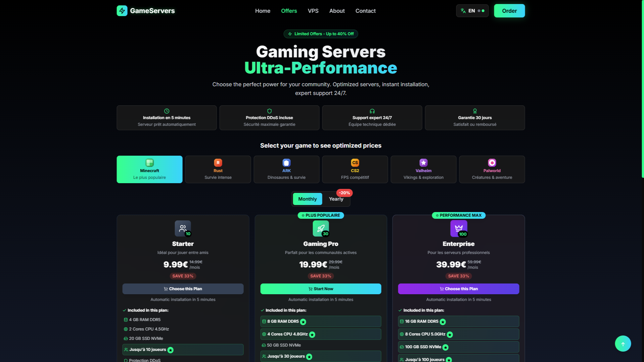Click the scroll-to-top arrow button

click(x=623, y=344)
